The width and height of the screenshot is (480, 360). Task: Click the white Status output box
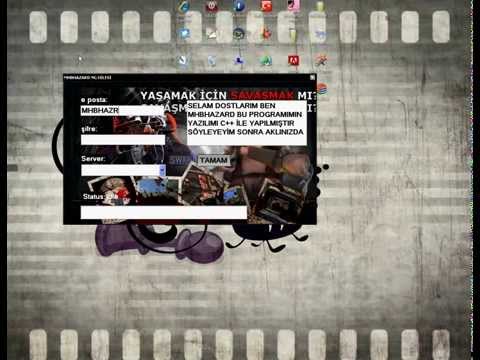tap(164, 212)
